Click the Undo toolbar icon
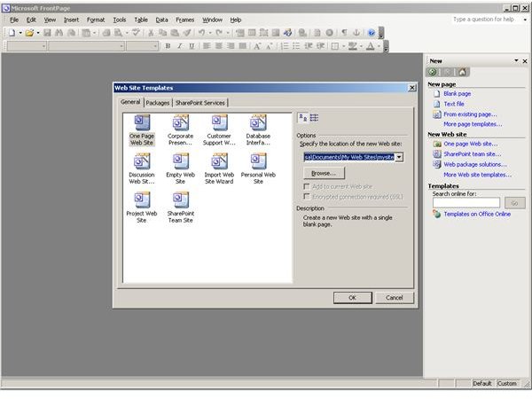The height and width of the screenshot is (399, 532). coord(201,33)
